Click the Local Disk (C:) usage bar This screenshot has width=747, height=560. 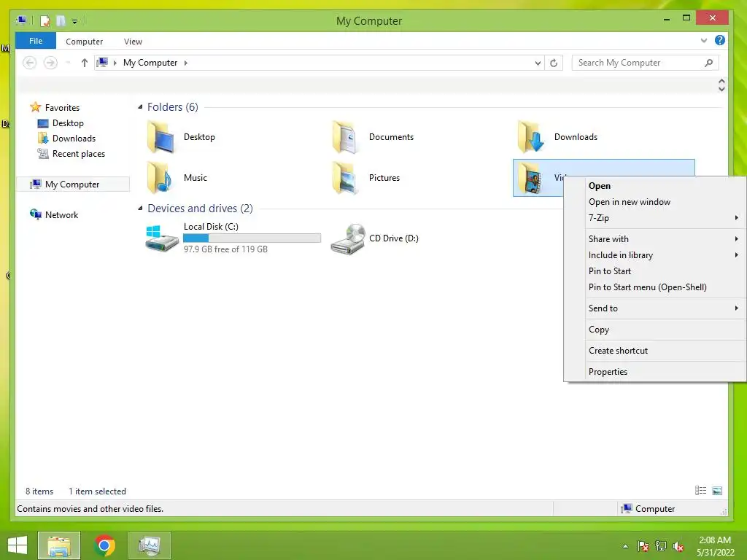[x=252, y=238]
